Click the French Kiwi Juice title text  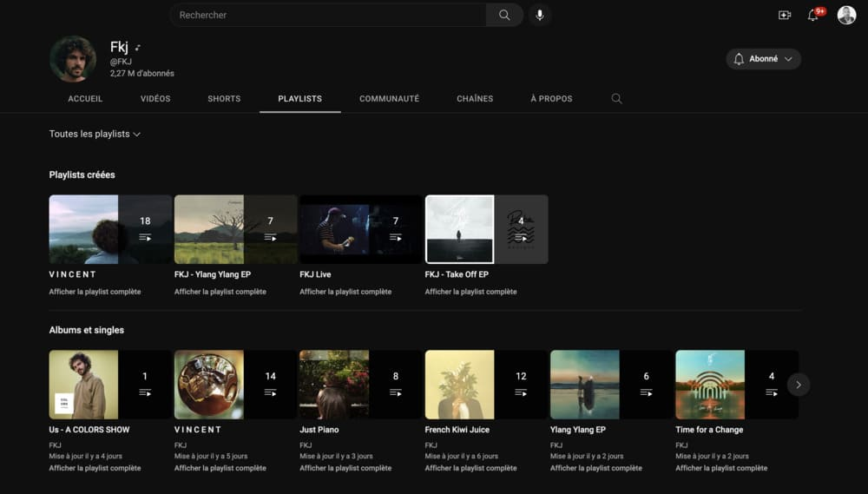[x=457, y=430]
